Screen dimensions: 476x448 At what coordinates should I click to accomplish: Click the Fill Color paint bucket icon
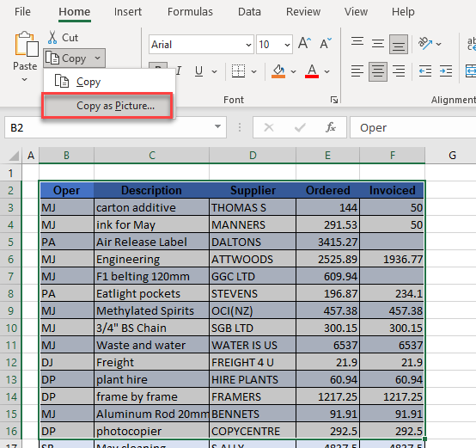278,71
